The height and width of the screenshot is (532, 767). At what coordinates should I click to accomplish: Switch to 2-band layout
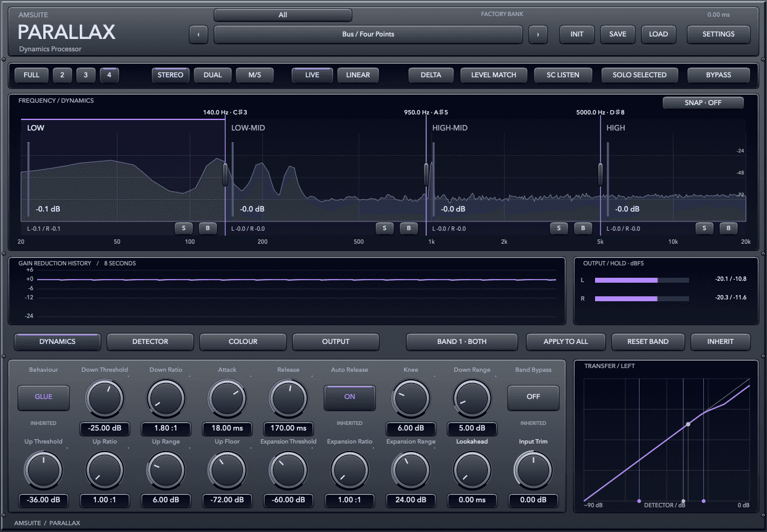point(62,75)
